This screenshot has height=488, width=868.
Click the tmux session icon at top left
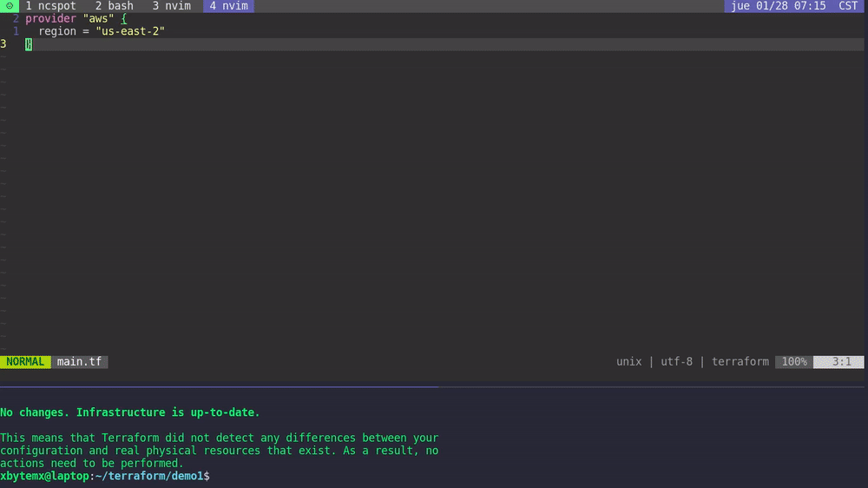tap(10, 6)
